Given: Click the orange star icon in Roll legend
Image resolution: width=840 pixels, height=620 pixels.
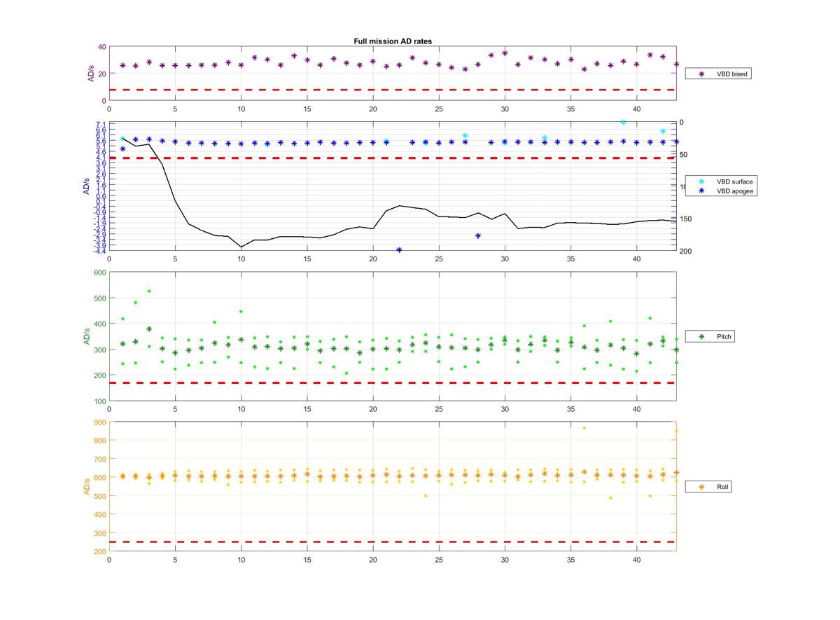Looking at the screenshot, I should pos(702,486).
